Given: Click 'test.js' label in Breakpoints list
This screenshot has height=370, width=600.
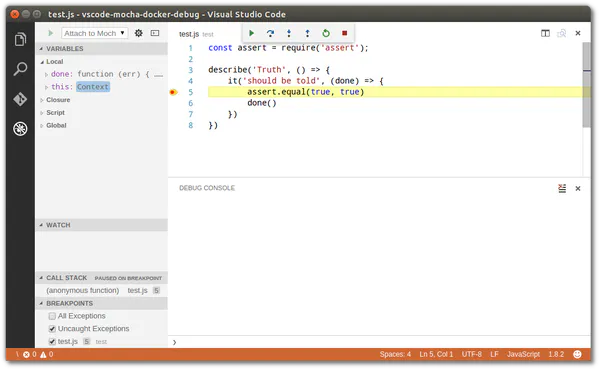Looking at the screenshot, I should [x=68, y=341].
